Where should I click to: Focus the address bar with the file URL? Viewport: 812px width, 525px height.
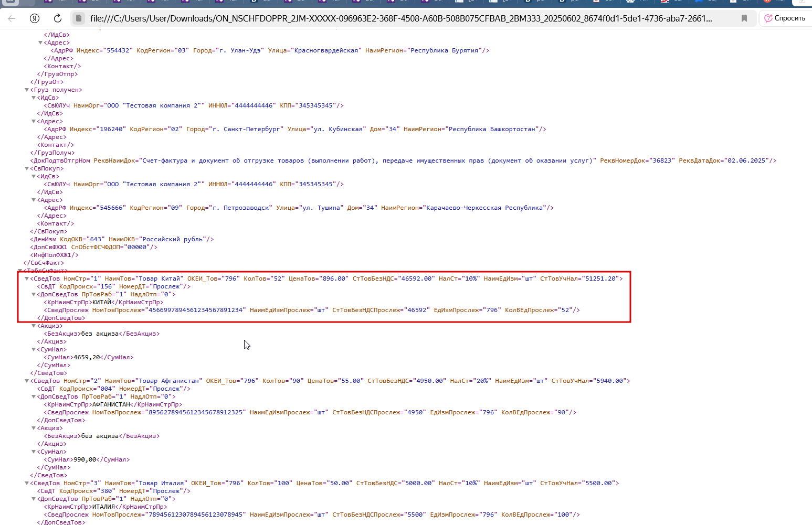point(401,18)
